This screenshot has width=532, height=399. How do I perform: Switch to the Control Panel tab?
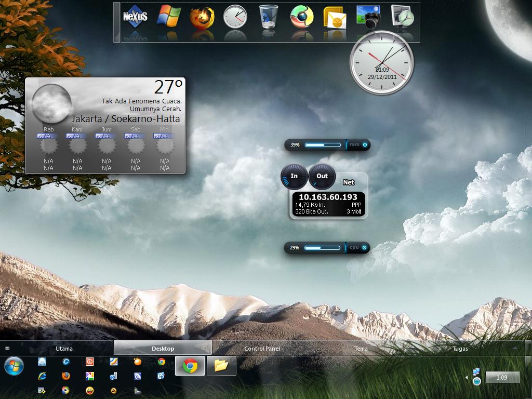click(262, 349)
